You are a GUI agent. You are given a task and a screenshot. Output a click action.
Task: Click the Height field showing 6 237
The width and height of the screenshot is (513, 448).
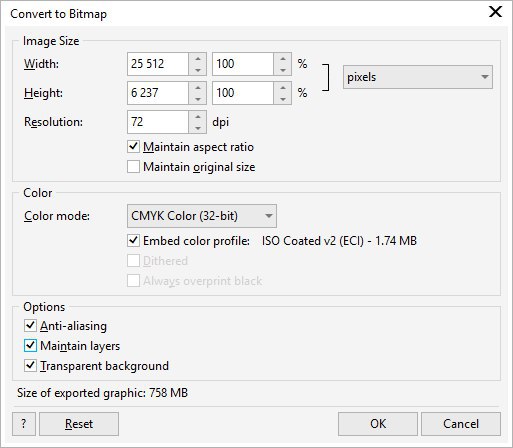158,93
